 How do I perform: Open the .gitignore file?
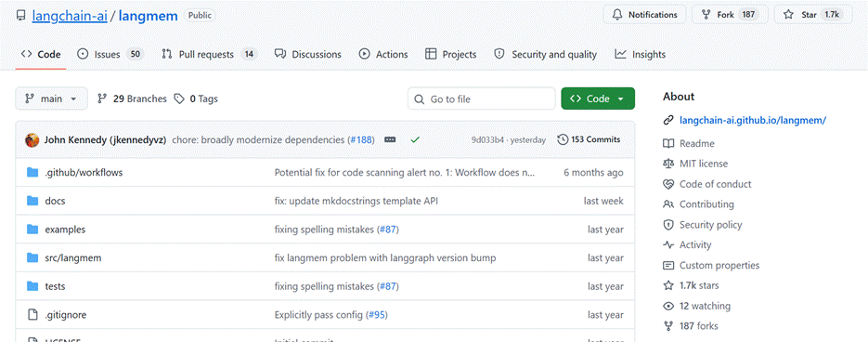click(x=65, y=315)
